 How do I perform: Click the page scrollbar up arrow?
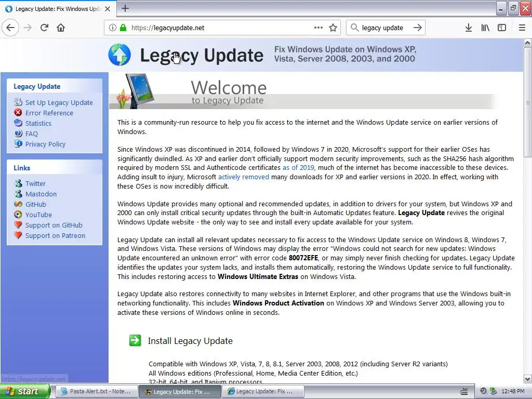coord(527,43)
